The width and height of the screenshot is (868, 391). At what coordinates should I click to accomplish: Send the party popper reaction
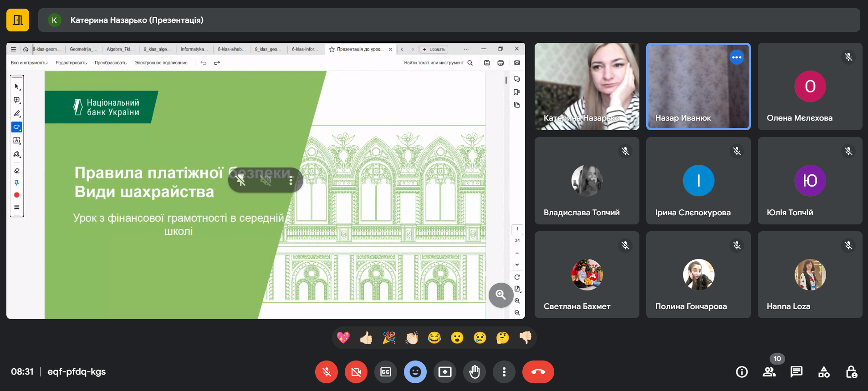point(389,338)
